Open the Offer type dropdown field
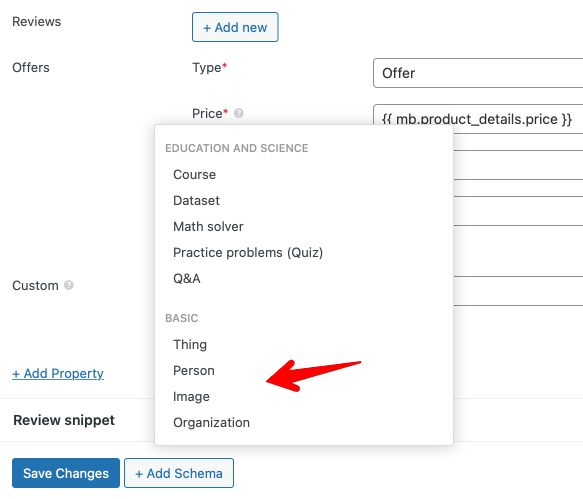Viewport: 583px width, 499px height. click(478, 73)
